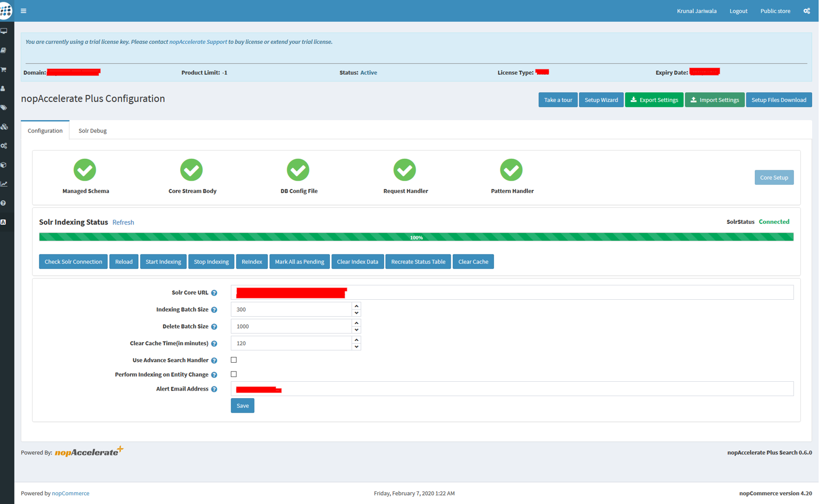Enable Use Advance Search Handler checkbox
Viewport: 826px width, 504px height.
point(234,360)
